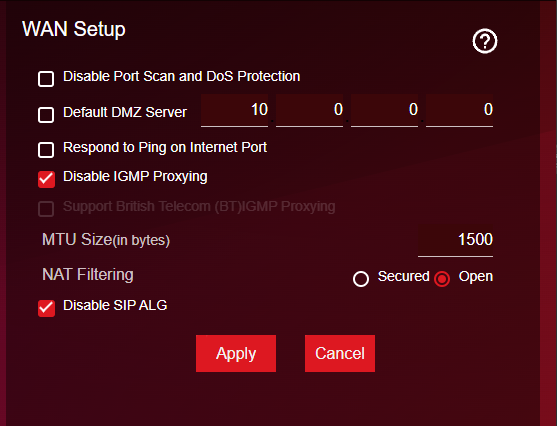Open the WAN Setup help icon
Screen dimensions: 557x426
[x=485, y=41]
